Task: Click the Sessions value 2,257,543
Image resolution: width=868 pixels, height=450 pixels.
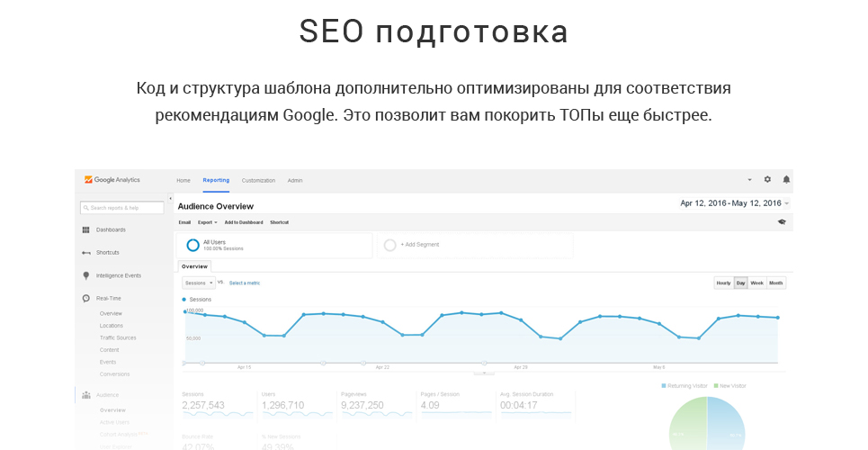Action: [x=203, y=406]
